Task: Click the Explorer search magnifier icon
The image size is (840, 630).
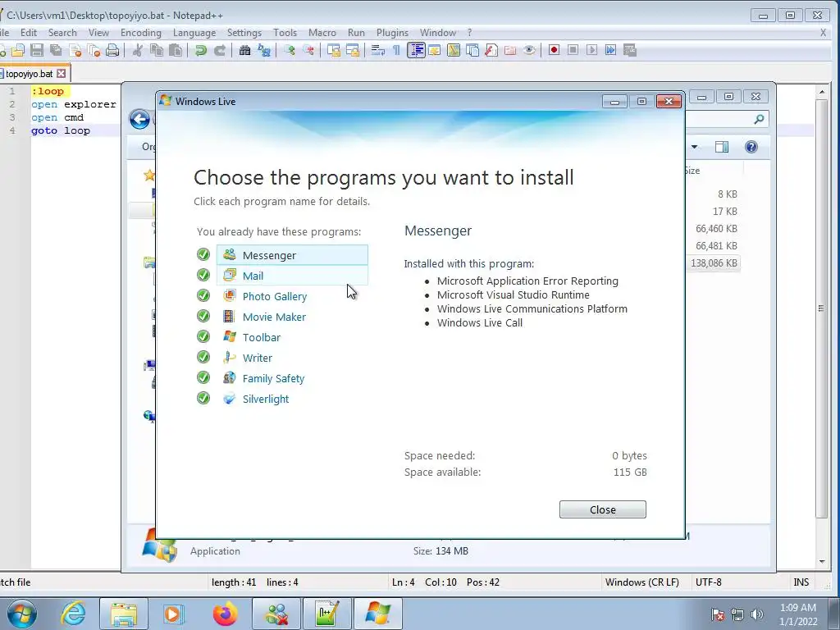Action: (759, 120)
